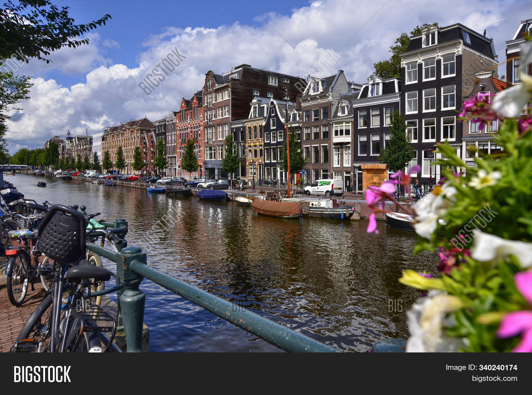Click the small white rowboat near the flowers
This screenshot has width=532, height=395.
coord(401,221)
